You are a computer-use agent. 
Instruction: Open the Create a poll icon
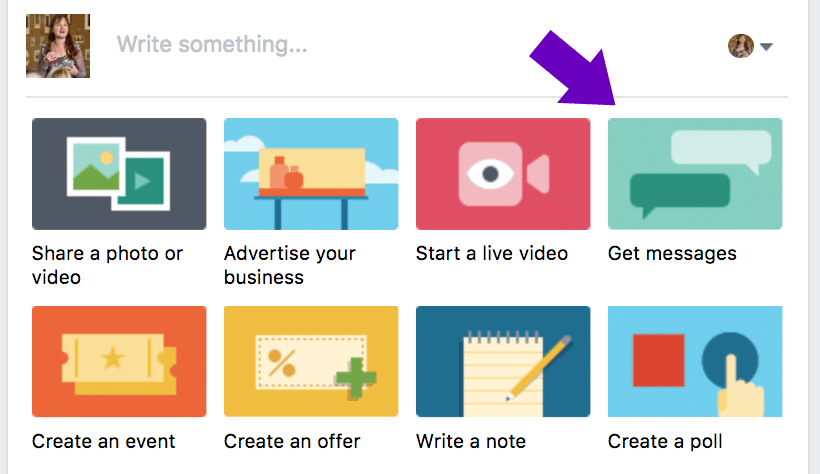tap(695, 362)
